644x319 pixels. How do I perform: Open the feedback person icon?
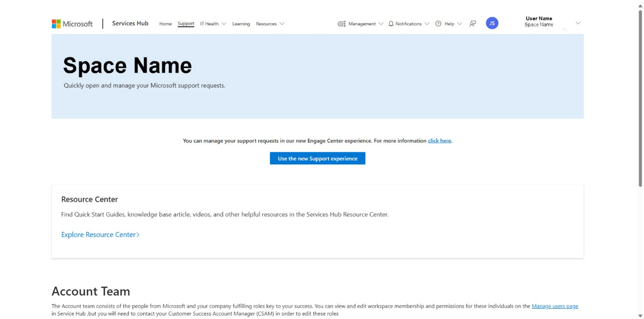point(472,24)
